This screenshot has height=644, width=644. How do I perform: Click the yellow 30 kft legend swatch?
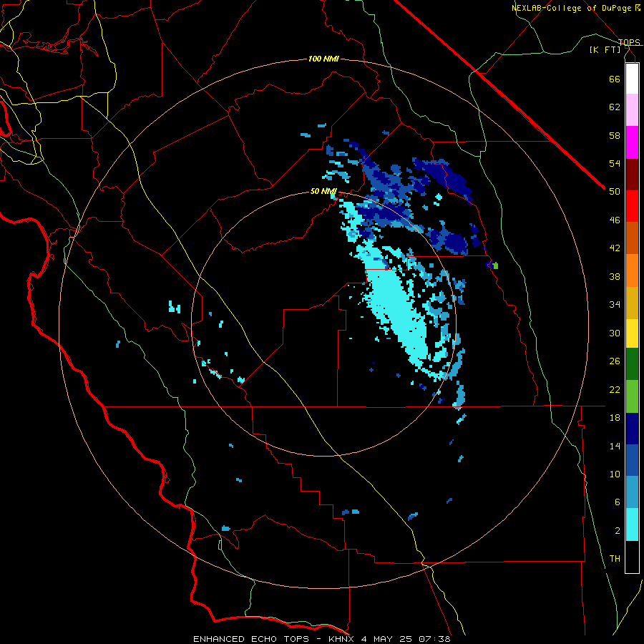coord(632,333)
